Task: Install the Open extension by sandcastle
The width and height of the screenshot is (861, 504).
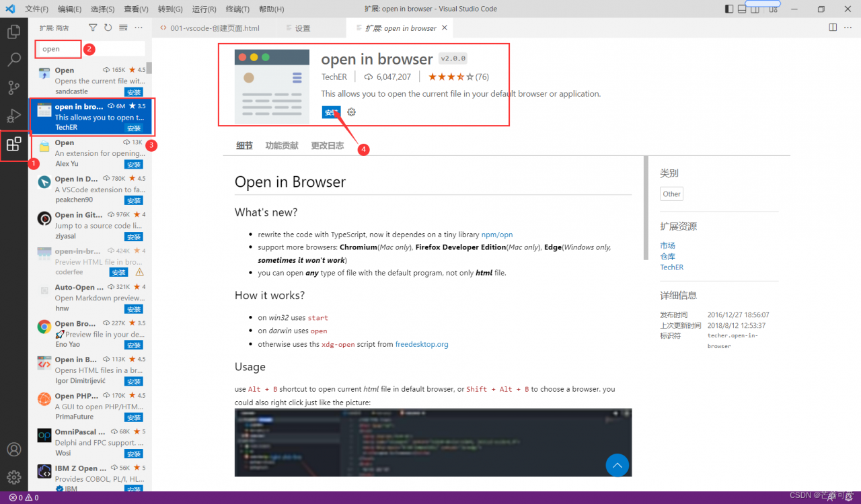Action: pyautogui.click(x=133, y=92)
